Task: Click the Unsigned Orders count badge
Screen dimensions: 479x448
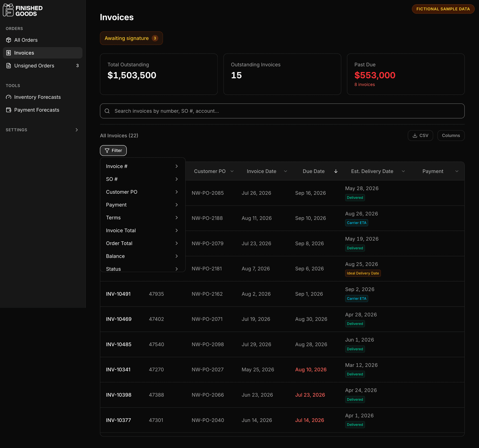Action: [77, 66]
